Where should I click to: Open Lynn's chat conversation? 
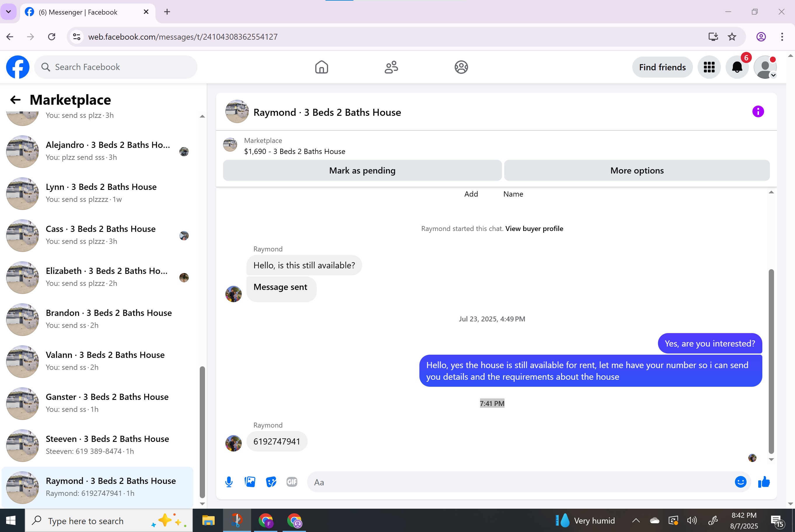click(97, 193)
